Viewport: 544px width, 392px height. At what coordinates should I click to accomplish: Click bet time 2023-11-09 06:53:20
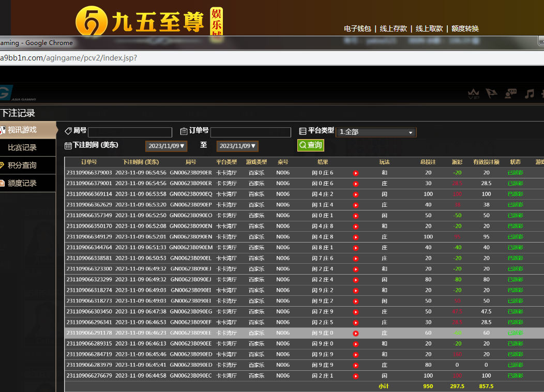(141, 205)
